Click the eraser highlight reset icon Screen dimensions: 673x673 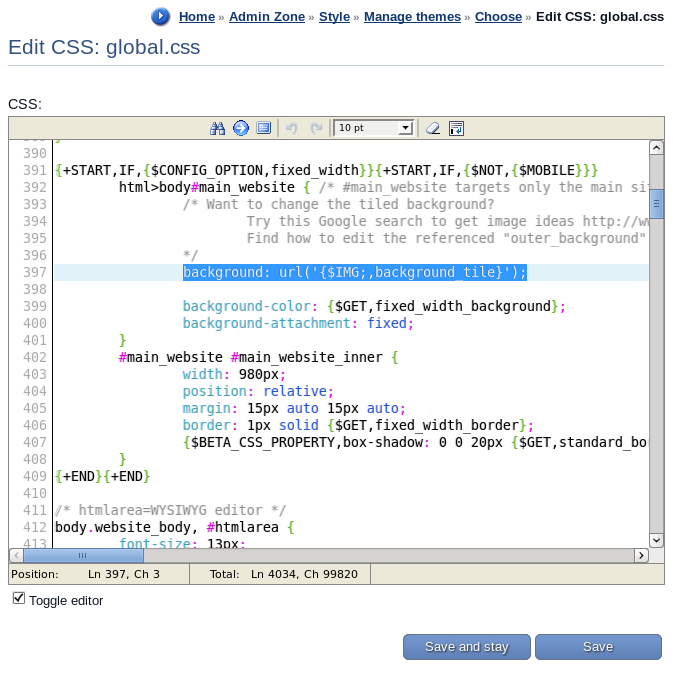432,128
